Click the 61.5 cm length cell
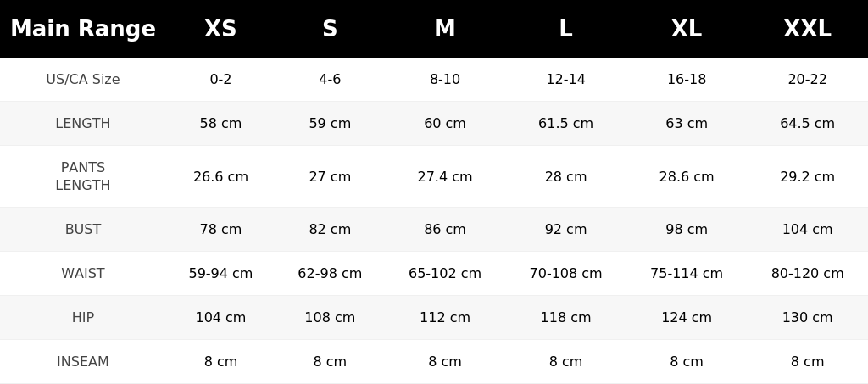Image resolution: width=868 pixels, height=384 pixels. pyautogui.click(x=565, y=124)
